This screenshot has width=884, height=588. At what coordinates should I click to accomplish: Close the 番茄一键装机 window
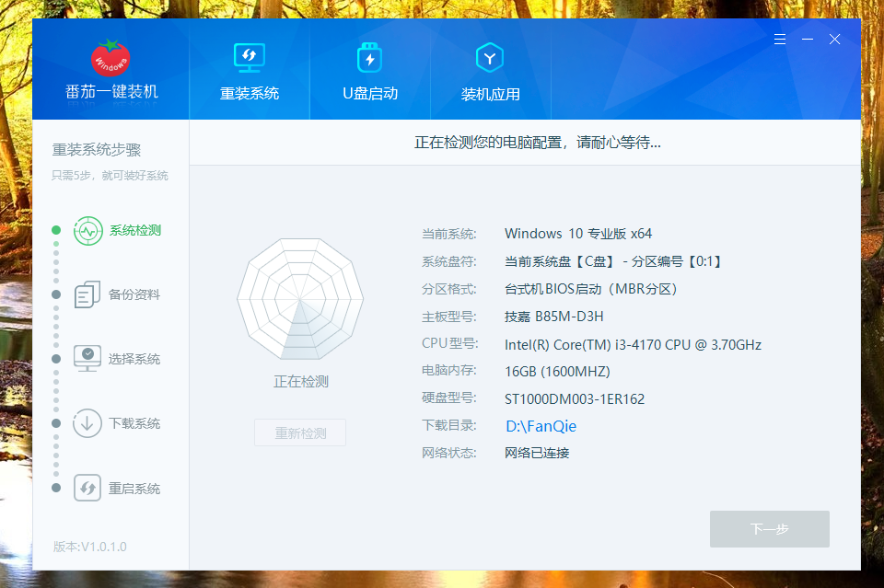[x=834, y=40]
